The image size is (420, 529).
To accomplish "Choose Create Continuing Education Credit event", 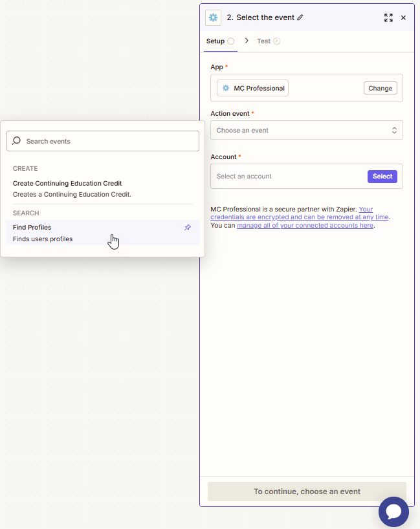I will (103, 189).
